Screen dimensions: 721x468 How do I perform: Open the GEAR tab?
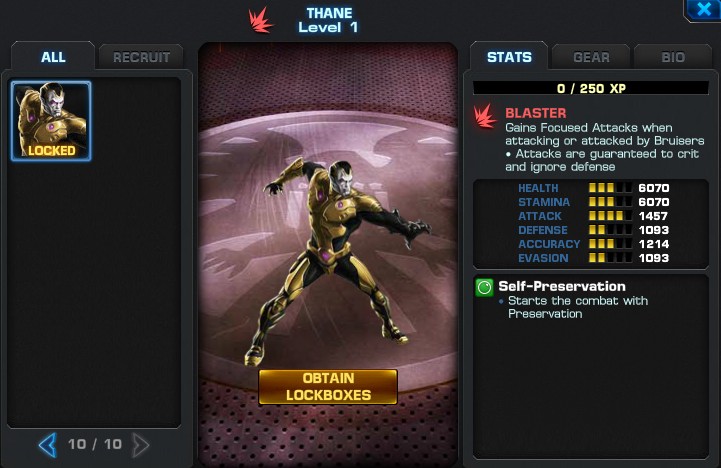[591, 57]
